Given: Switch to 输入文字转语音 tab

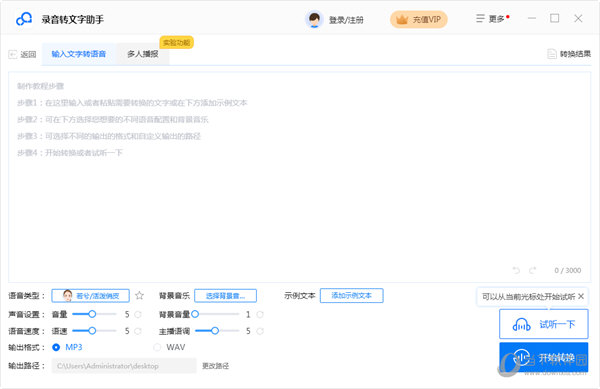Looking at the screenshot, I should 78,54.
